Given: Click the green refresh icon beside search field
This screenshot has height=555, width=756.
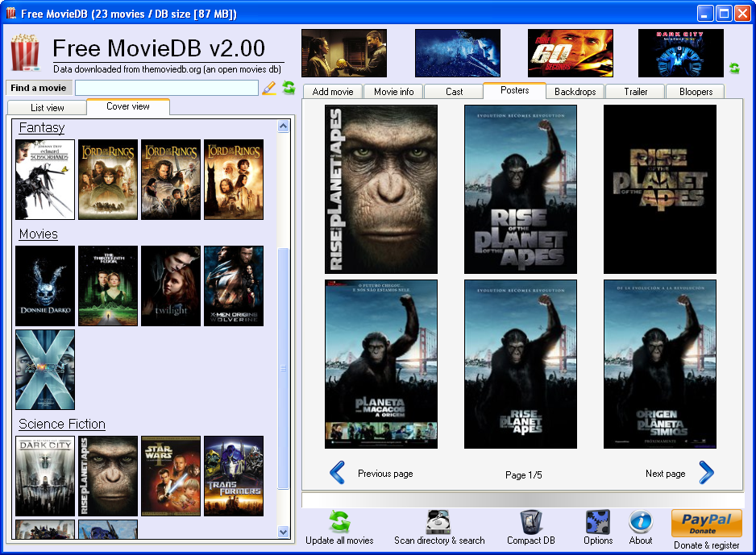Looking at the screenshot, I should click(x=289, y=88).
